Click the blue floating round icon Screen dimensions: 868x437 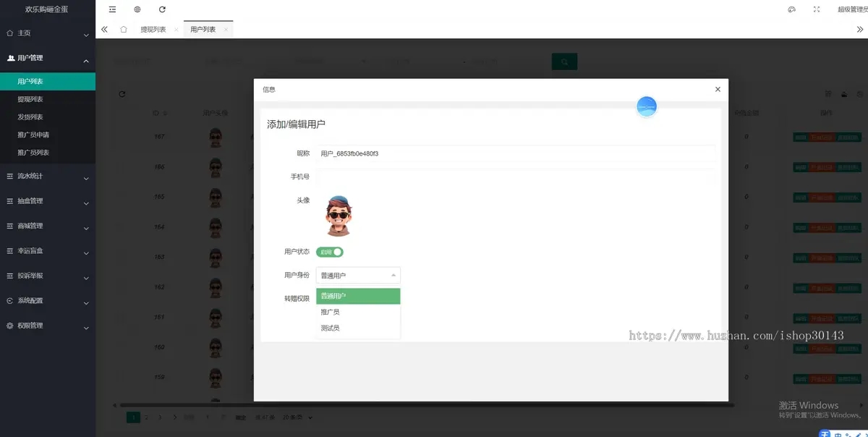(647, 106)
